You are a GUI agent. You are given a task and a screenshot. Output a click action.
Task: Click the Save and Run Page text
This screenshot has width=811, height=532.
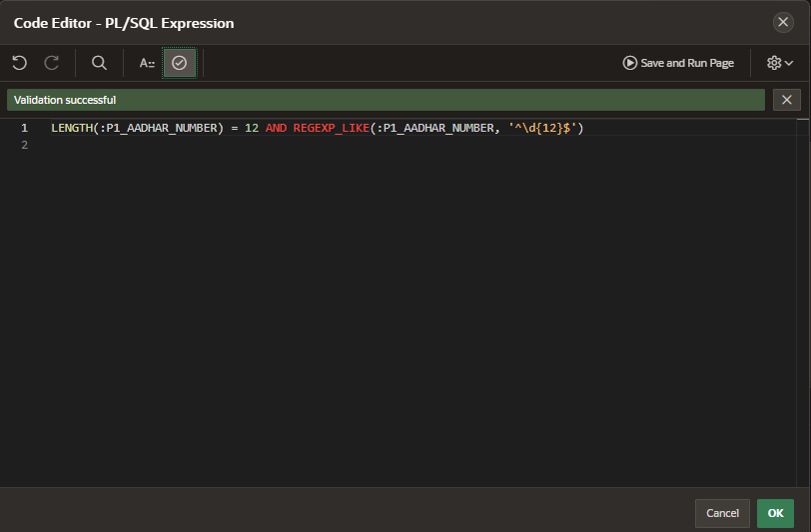coord(687,63)
